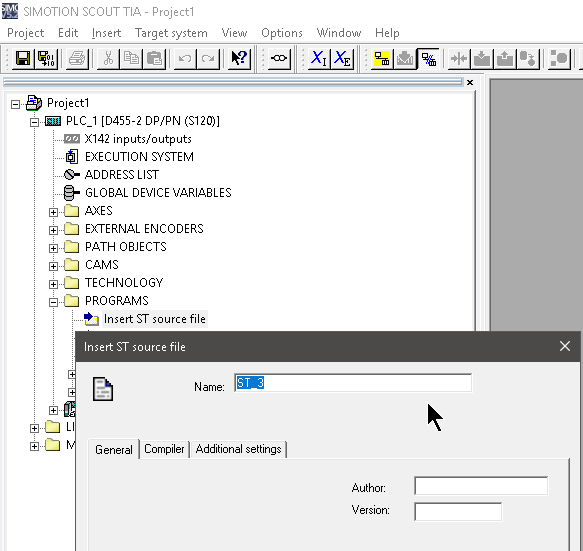The image size is (583, 551).
Task: Click Insert ST source file tree entry
Action: tap(155, 319)
